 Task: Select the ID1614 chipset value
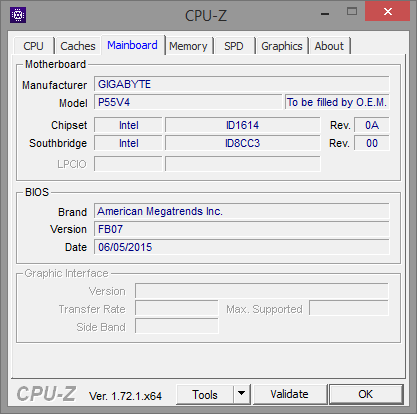pyautogui.click(x=243, y=125)
